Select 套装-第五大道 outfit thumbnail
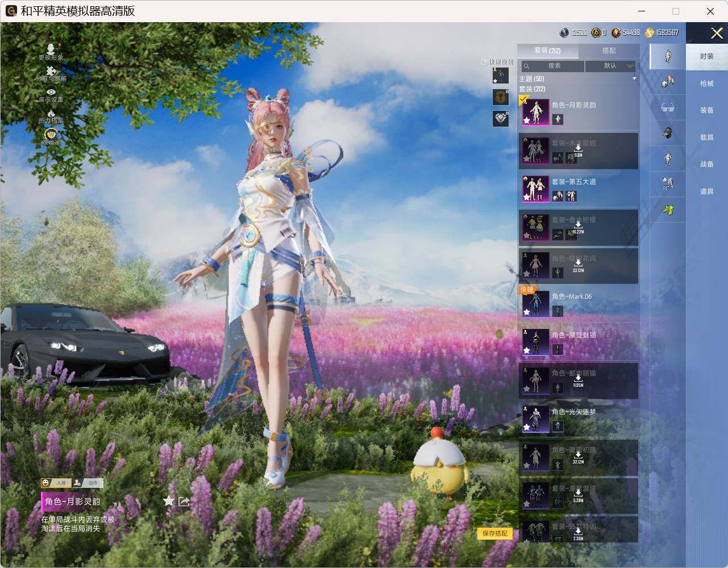Screen dimensions: 728x568 [x=536, y=189]
